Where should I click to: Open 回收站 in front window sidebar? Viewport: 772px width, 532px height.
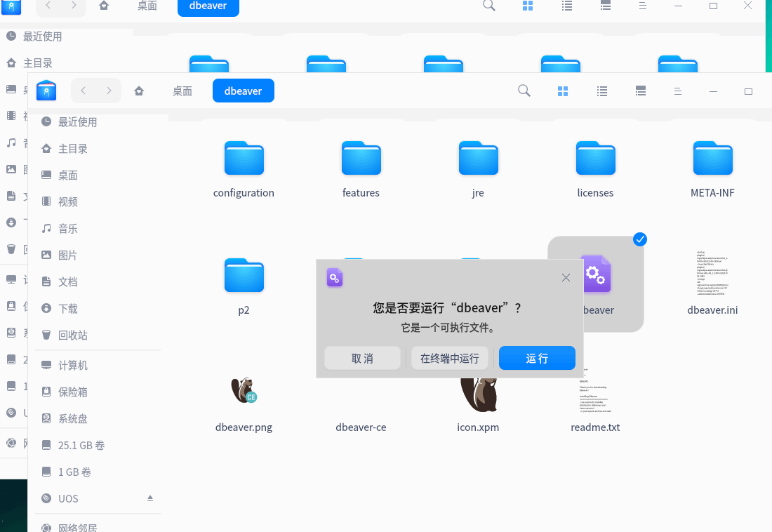point(72,335)
